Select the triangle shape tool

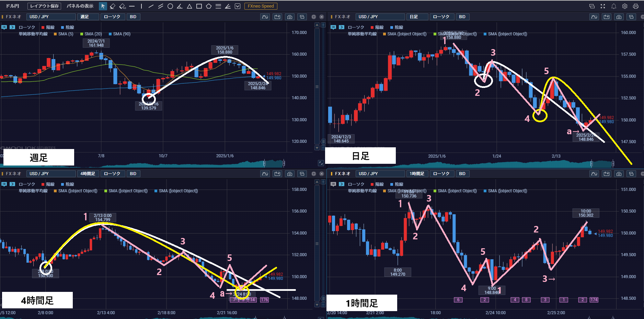pos(189,6)
